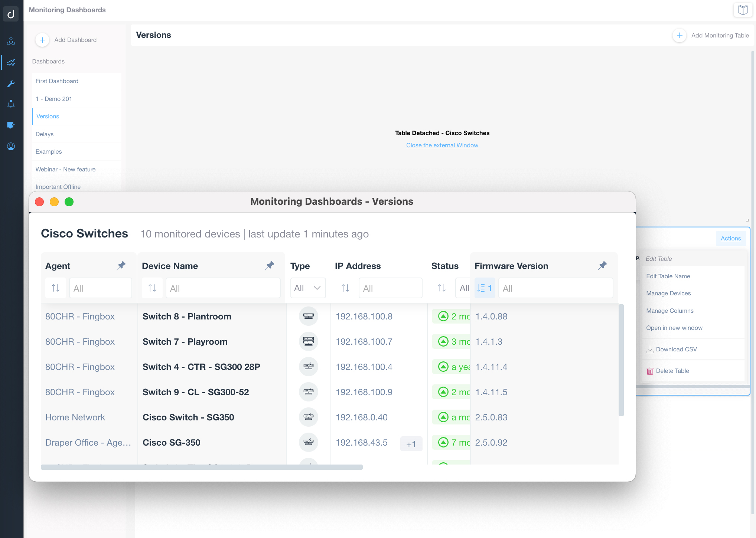Open the First Dashboard

76,81
